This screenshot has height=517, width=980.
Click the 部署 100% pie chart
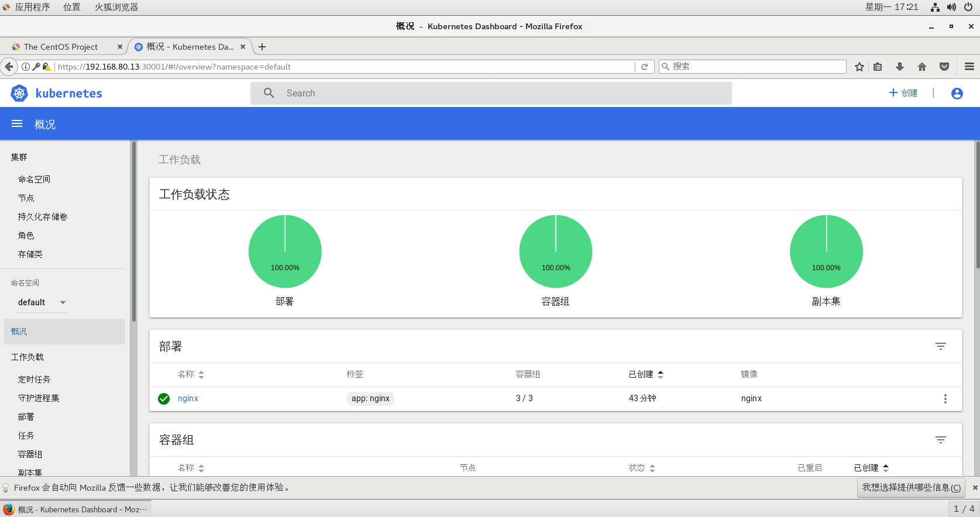point(285,251)
